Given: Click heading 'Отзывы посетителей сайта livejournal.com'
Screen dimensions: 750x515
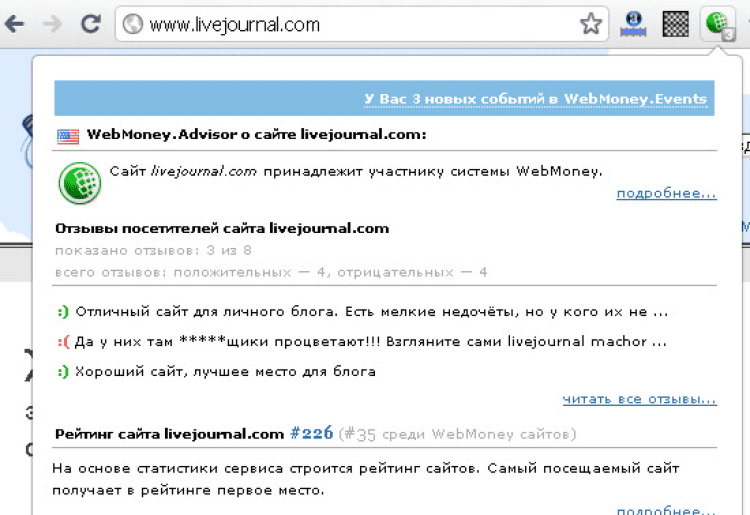Looking at the screenshot, I should (x=222, y=229).
